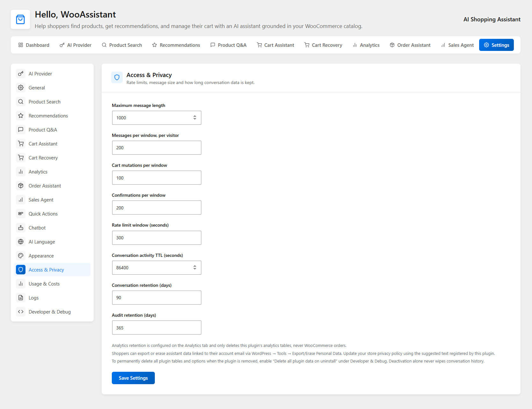Viewport: 532px width, 409px height.
Task: Focus the Messages per window, per visitor field
Action: 156,148
